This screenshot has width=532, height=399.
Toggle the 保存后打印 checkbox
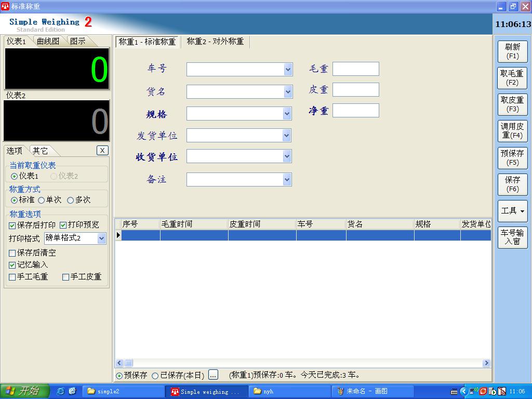coord(12,225)
